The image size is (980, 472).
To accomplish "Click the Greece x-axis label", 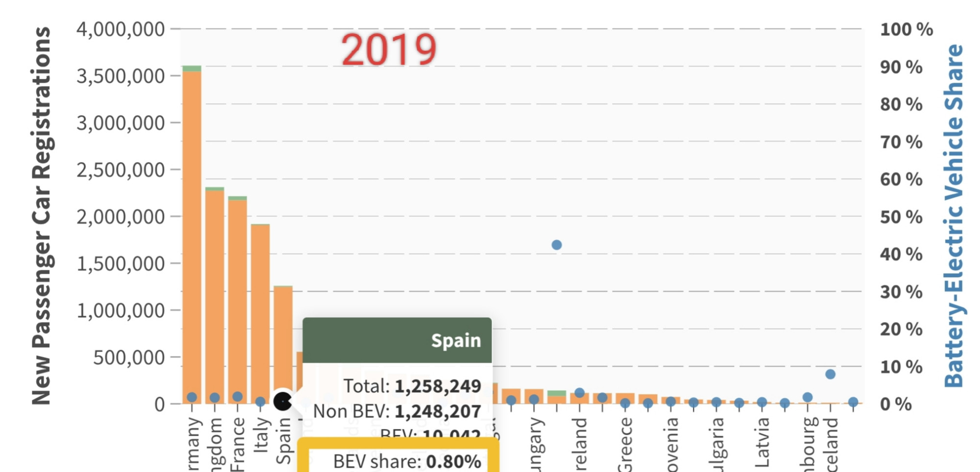I will [625, 444].
